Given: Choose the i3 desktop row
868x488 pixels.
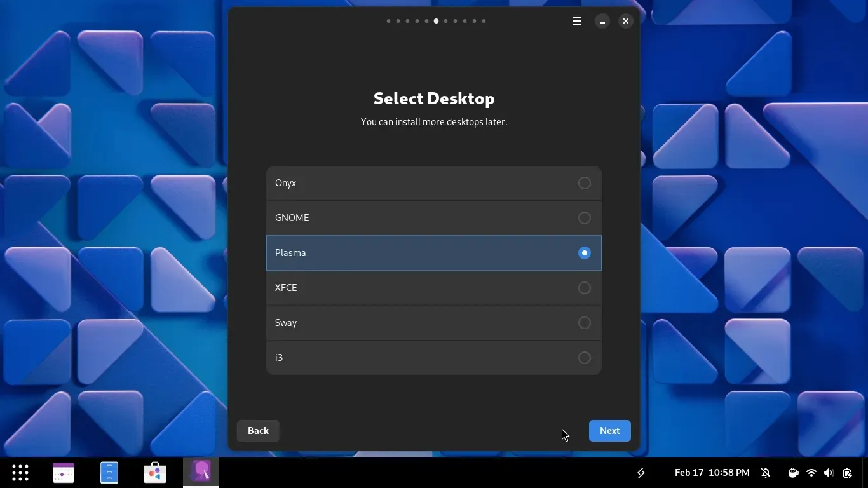Looking at the screenshot, I should [433, 358].
